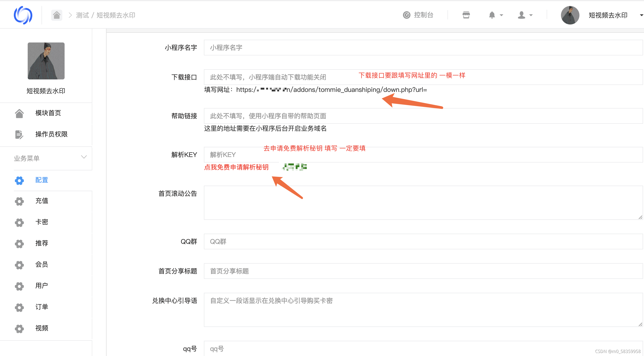Click the gear icon beside 充值

coord(19,201)
